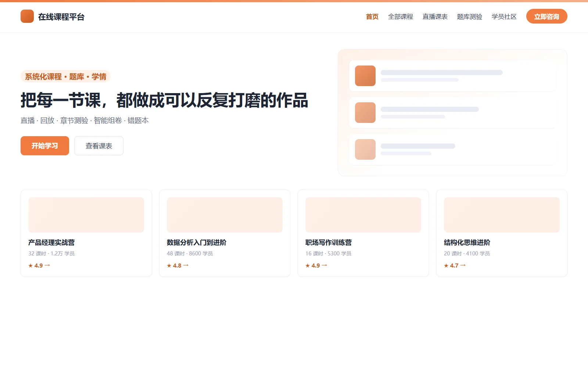This screenshot has height=368, width=588.
Task: Open the 首页 nav item
Action: click(x=372, y=17)
